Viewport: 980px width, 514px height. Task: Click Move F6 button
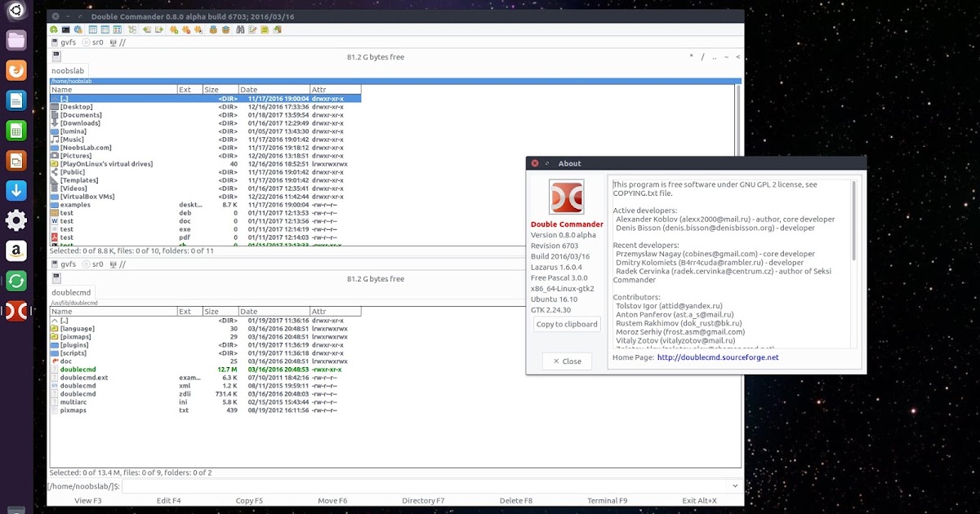[332, 500]
